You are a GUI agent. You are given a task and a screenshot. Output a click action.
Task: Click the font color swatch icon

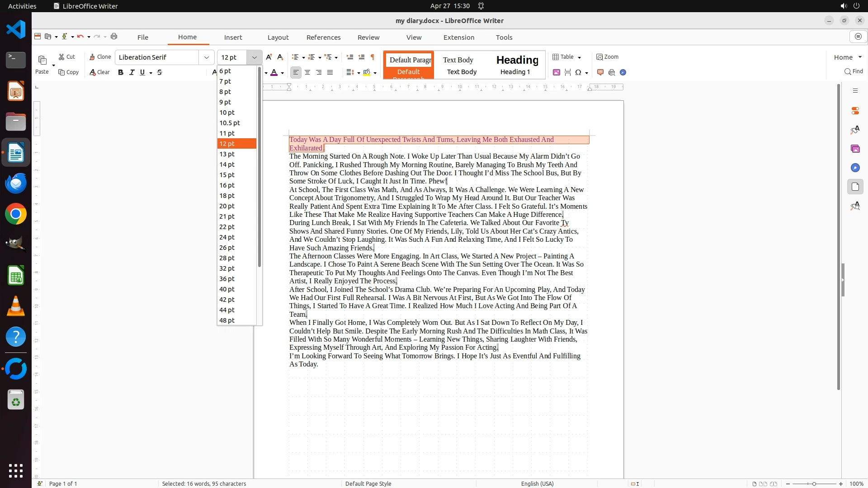coord(274,72)
